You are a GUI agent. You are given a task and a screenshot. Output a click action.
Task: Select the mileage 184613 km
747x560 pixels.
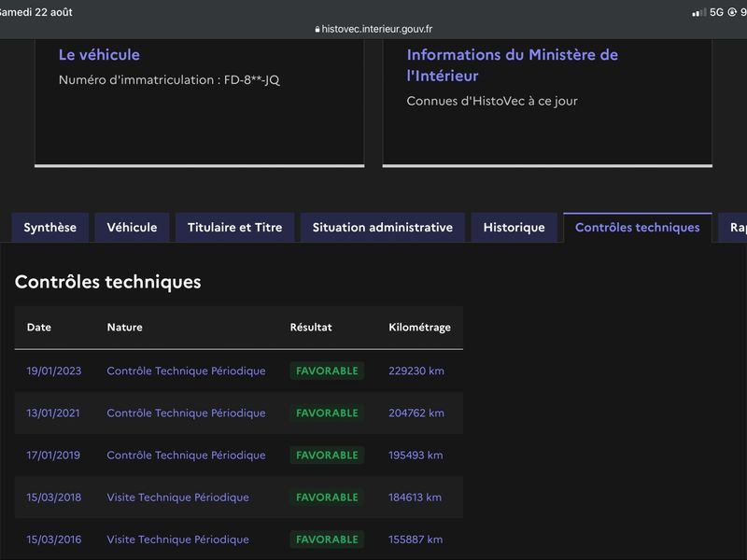[415, 497]
